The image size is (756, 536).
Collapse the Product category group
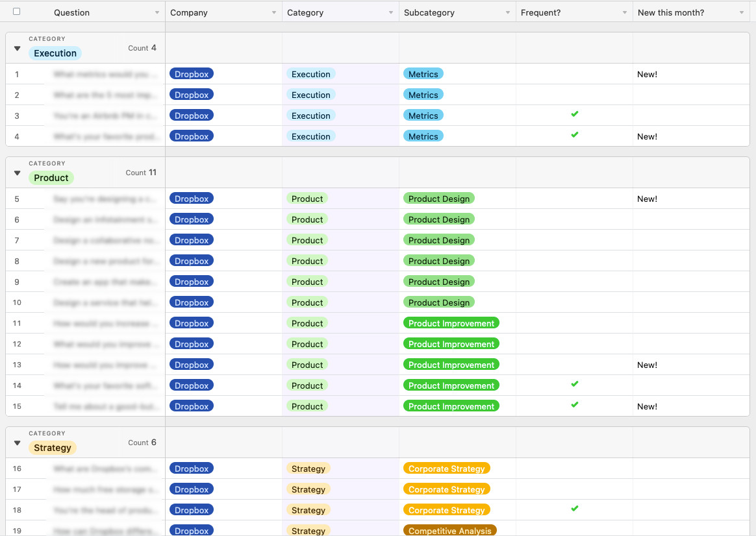point(18,173)
